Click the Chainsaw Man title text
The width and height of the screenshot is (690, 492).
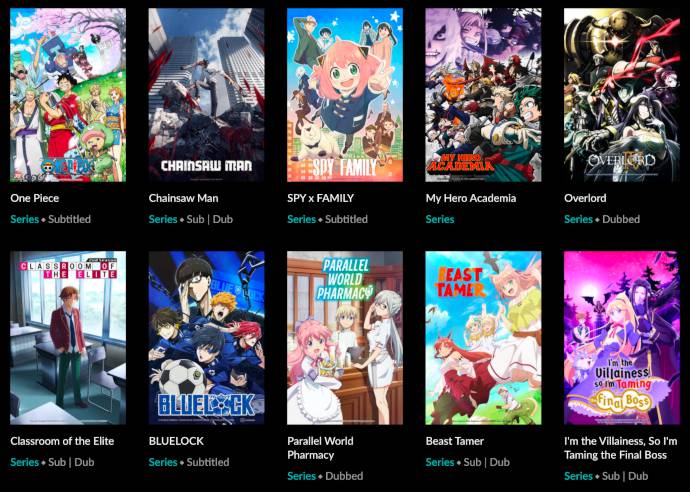(184, 198)
